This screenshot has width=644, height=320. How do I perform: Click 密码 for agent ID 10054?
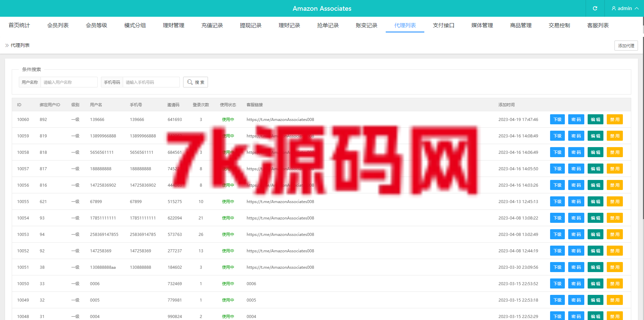coord(576,218)
